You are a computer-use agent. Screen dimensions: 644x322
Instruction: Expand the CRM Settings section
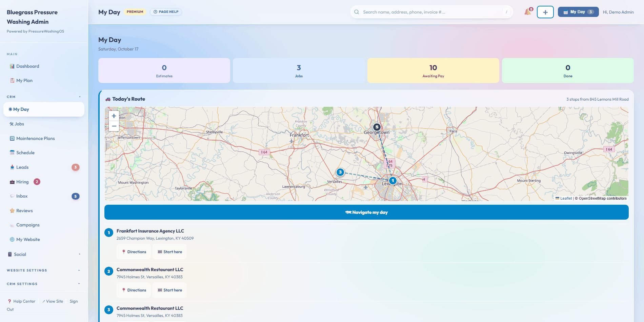coord(44,284)
